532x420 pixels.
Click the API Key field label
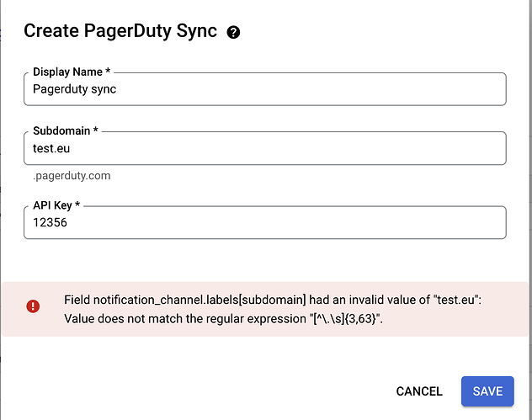pos(56,205)
